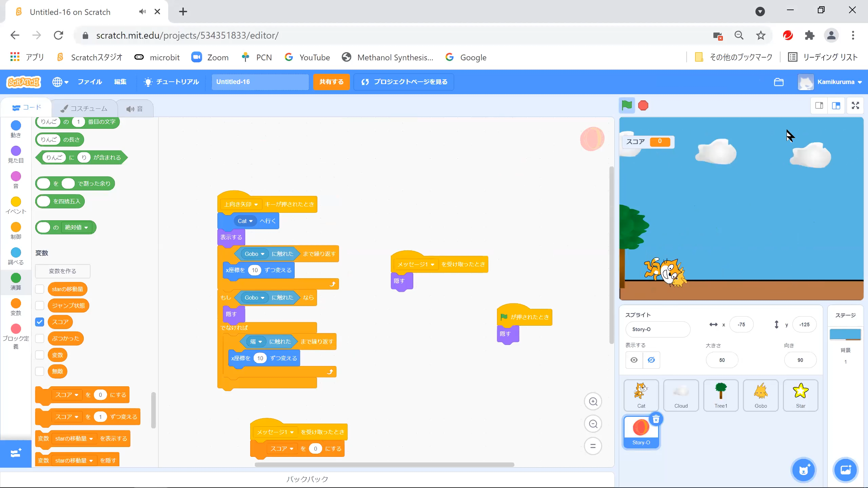Select the 音 sound block category
This screenshot has width=868, height=488.
point(16,180)
